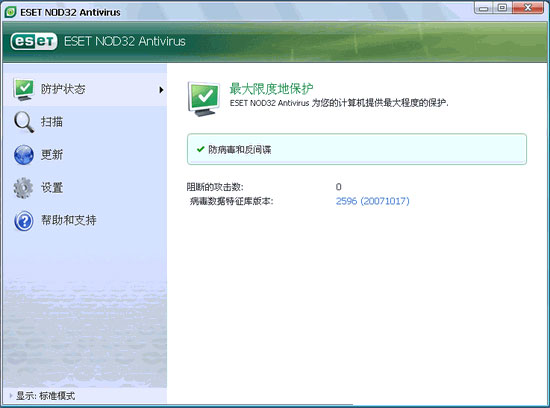Click the ESET app icon in title bar

click(x=11, y=12)
